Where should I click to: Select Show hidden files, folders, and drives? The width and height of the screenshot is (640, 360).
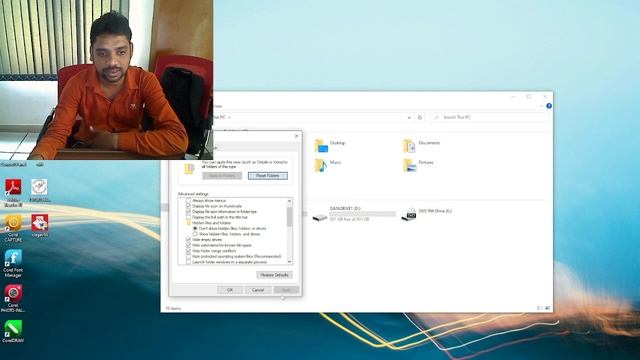(195, 234)
